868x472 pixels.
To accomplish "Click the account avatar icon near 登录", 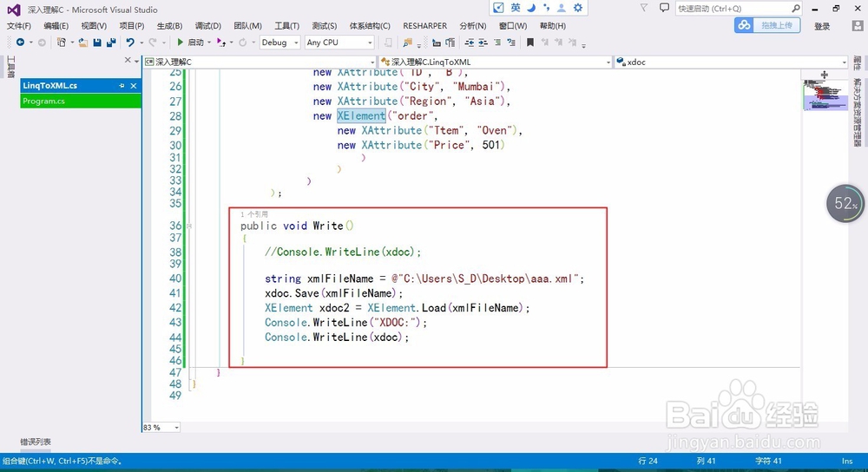I will (858, 25).
